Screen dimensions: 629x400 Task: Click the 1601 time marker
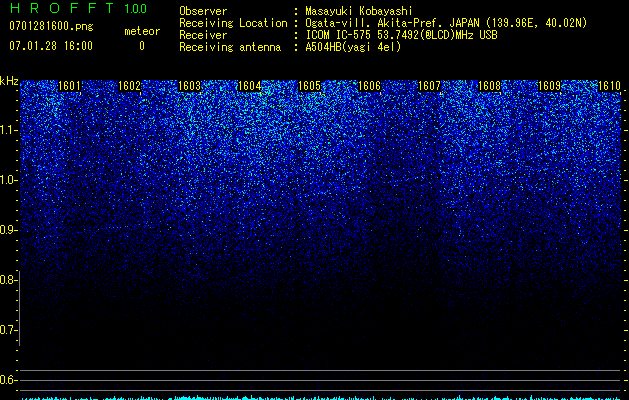(x=69, y=86)
